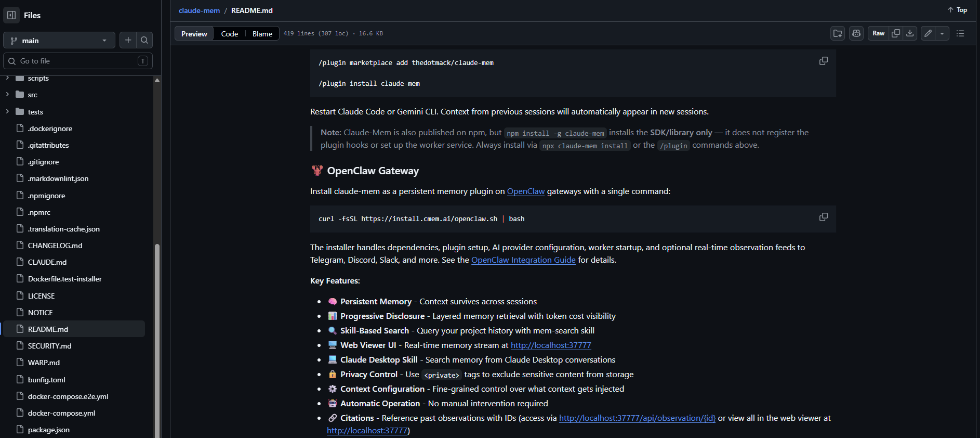Image resolution: width=980 pixels, height=438 pixels.
Task: Open the tests folder in tree
Action: tap(35, 112)
